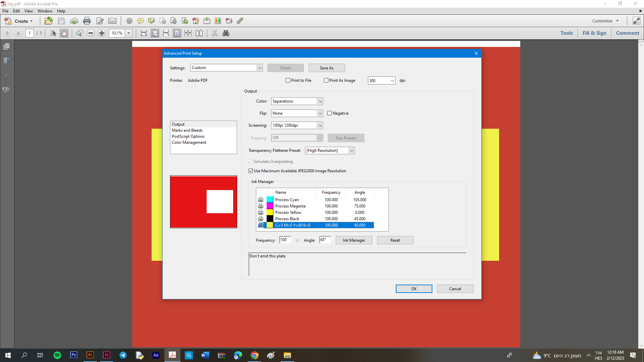Open the Window menu

click(x=45, y=11)
